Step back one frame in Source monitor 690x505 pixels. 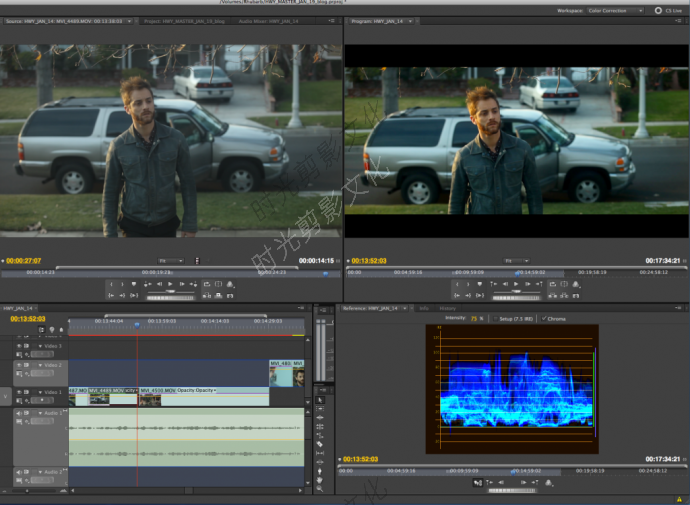pos(159,284)
